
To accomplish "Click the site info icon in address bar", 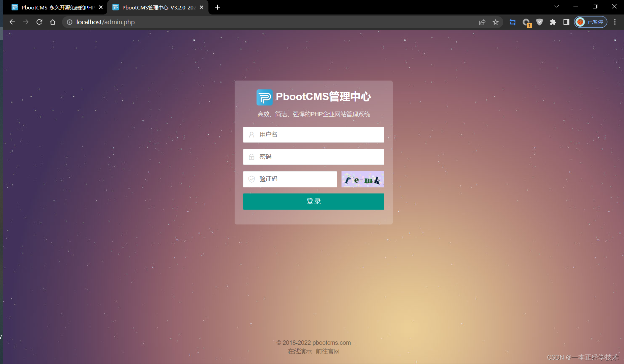I will (69, 22).
